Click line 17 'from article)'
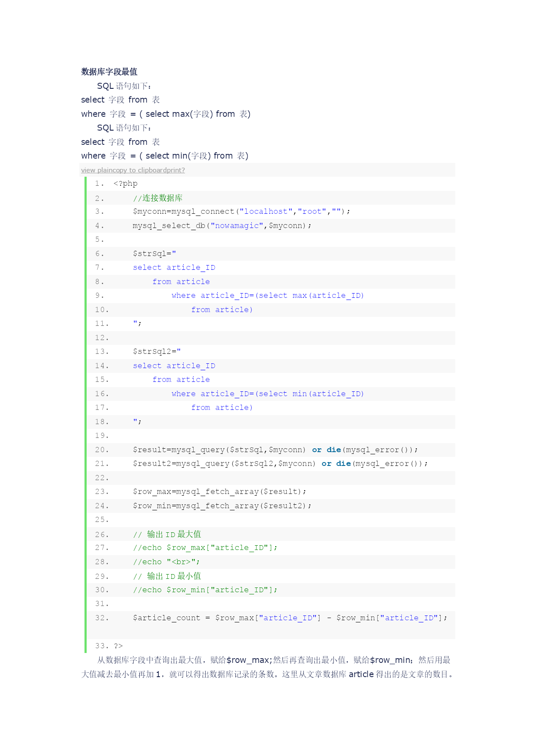The image size is (535, 756). [222, 408]
